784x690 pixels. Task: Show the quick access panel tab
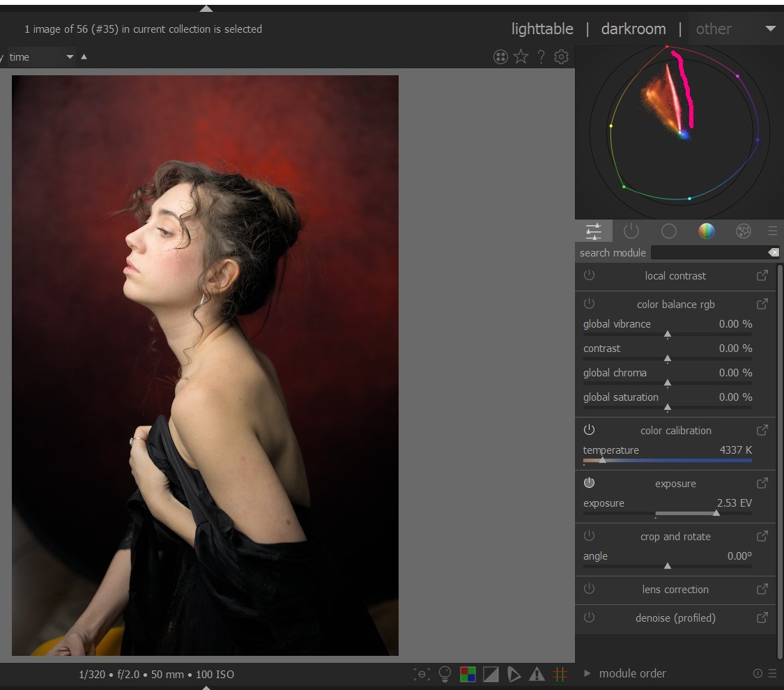coord(594,231)
